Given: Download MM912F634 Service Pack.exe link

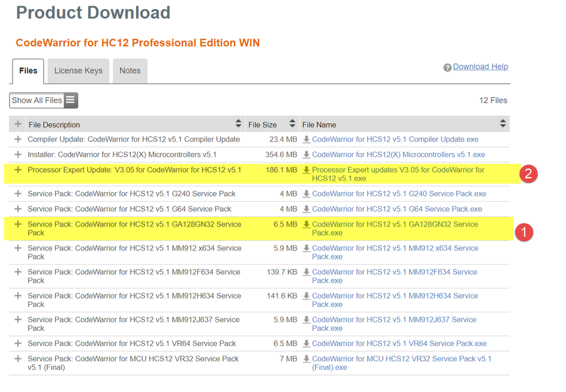Looking at the screenshot, I should point(394,276).
